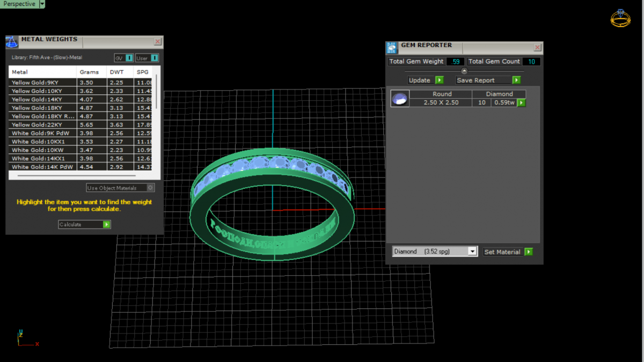
Task: Click the round diamond gem thumbnail
Action: (400, 99)
